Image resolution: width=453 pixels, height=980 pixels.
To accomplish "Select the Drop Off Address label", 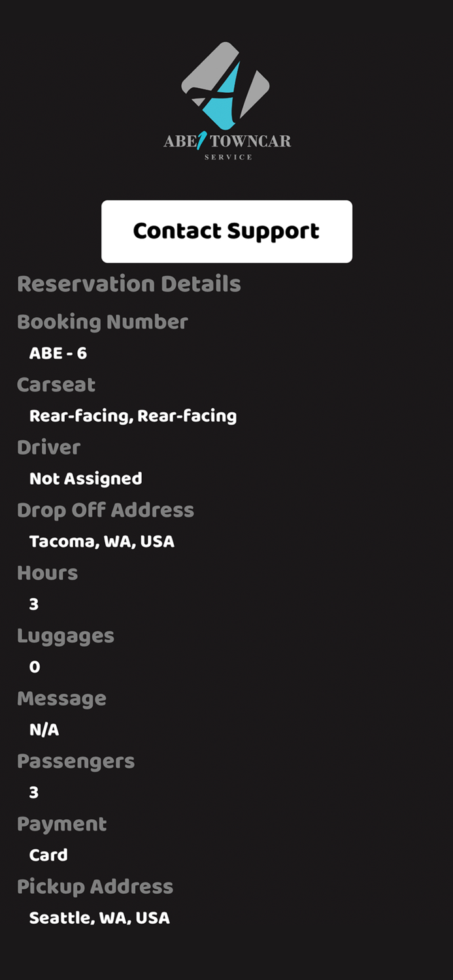I will point(105,510).
